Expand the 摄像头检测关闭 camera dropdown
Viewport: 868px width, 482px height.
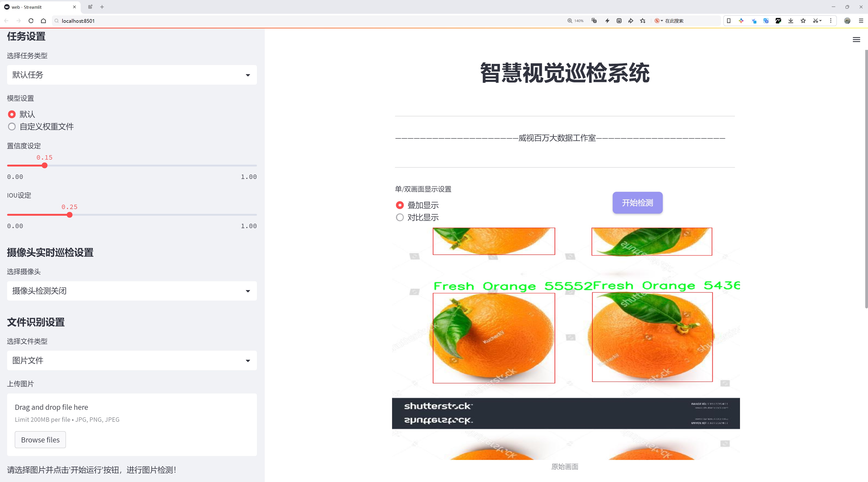[132, 290]
